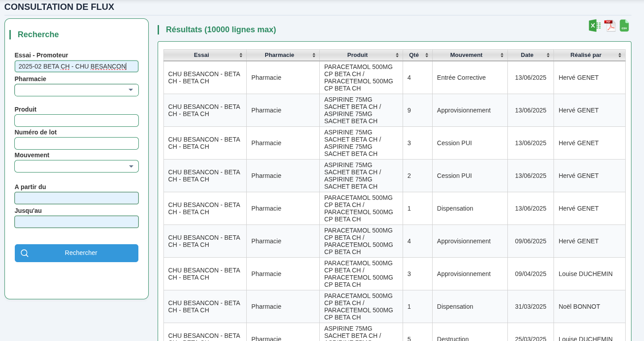Screen dimensions: 644x341
Task: Select the Entrée Corrective row cell
Action: pyautogui.click(x=461, y=78)
